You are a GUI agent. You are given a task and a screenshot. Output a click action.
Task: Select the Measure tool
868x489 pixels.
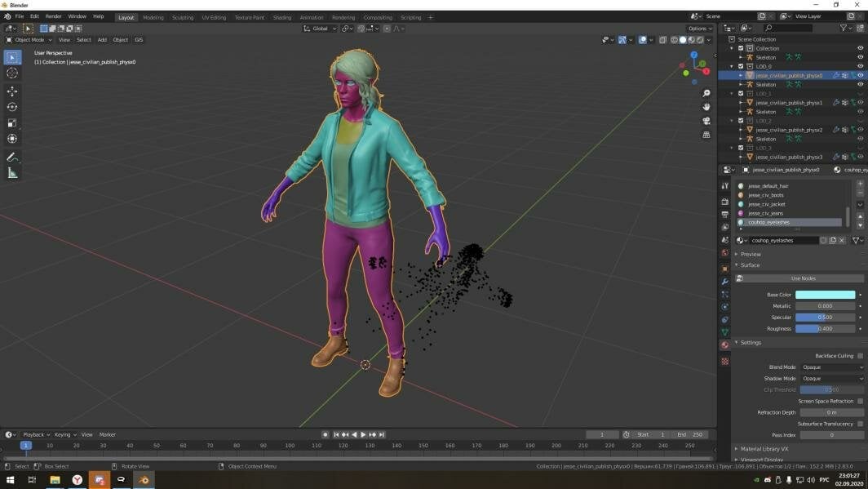click(x=12, y=173)
